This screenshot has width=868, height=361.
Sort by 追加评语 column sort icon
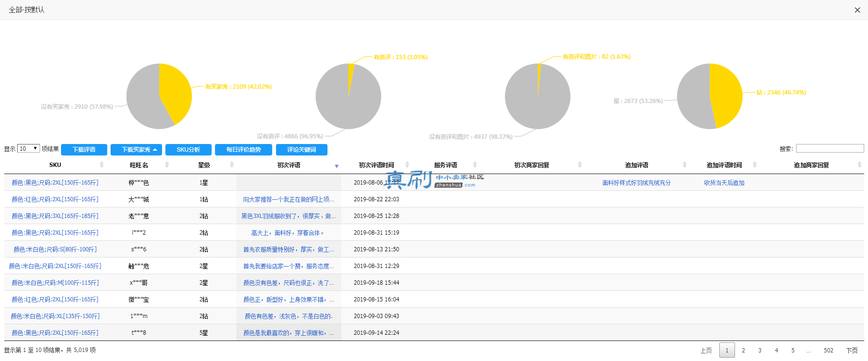pyautogui.click(x=684, y=165)
